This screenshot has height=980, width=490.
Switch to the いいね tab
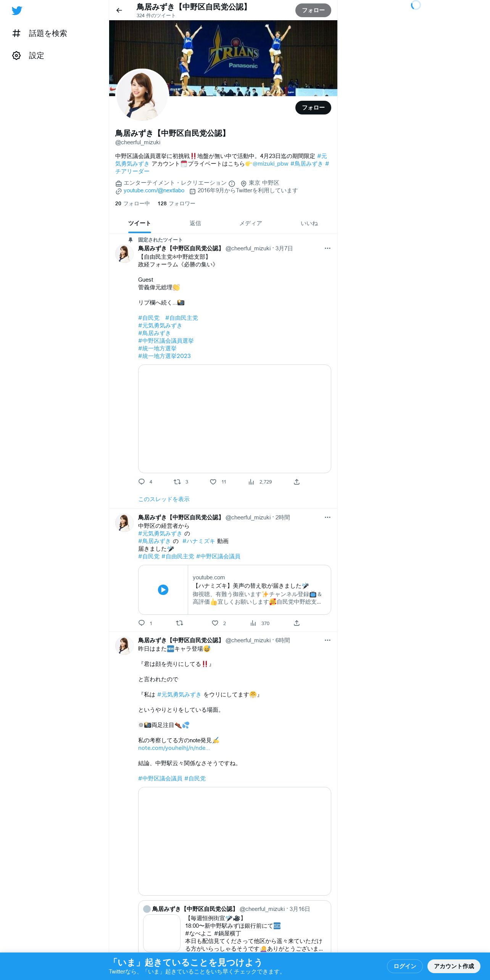pos(309,223)
